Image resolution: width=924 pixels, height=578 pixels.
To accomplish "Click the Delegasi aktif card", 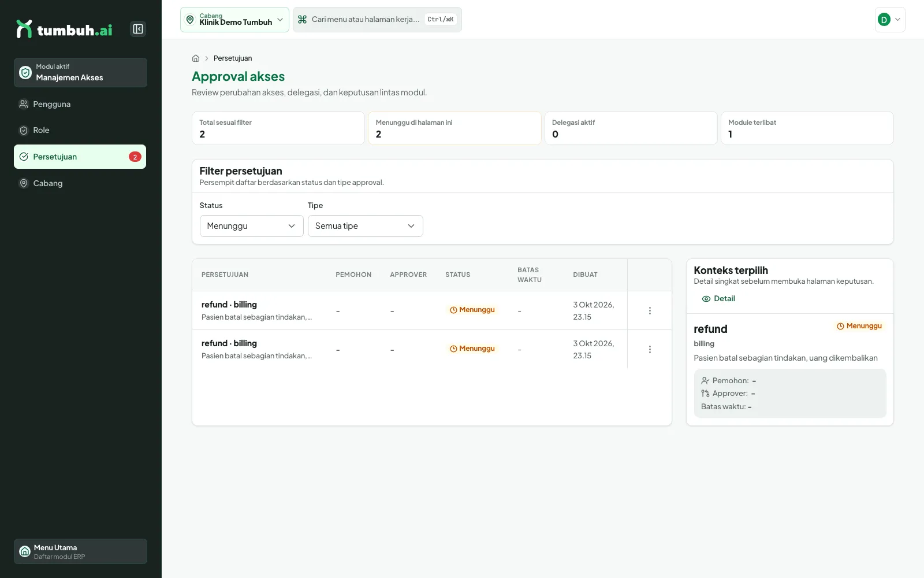I will [631, 128].
